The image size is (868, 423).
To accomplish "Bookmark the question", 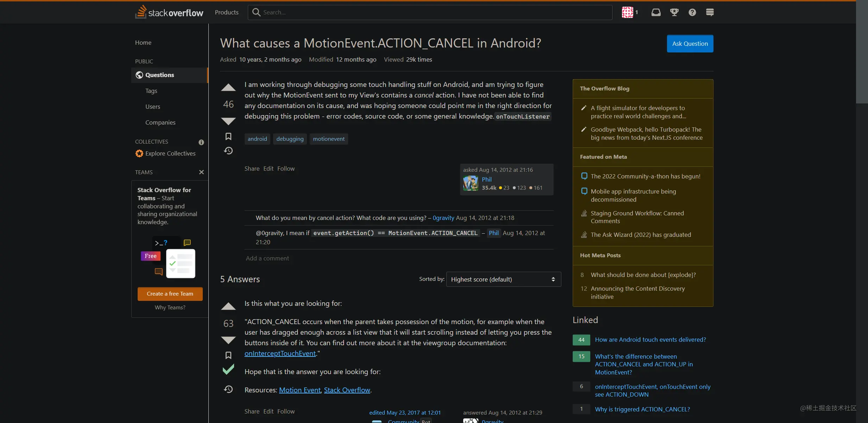I will tap(228, 136).
